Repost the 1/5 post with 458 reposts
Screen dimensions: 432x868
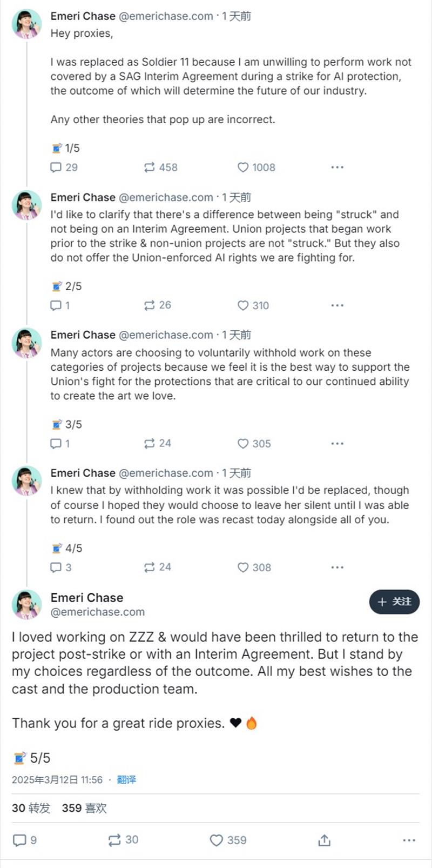tap(150, 168)
